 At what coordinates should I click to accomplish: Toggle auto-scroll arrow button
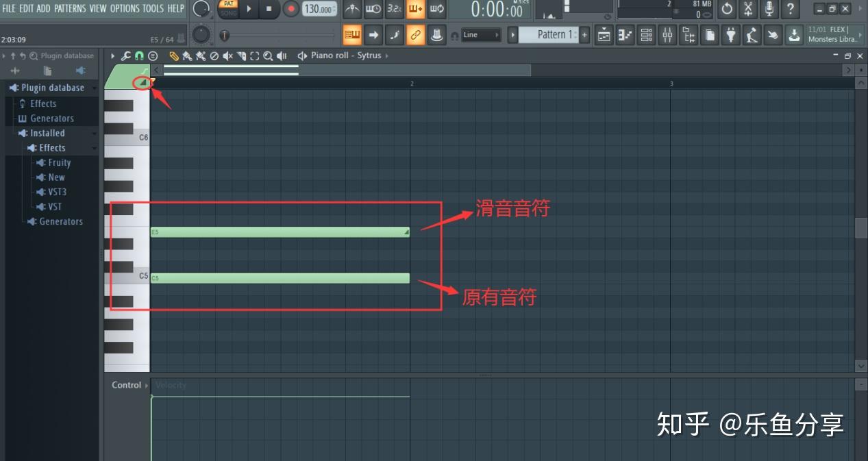coord(373,34)
